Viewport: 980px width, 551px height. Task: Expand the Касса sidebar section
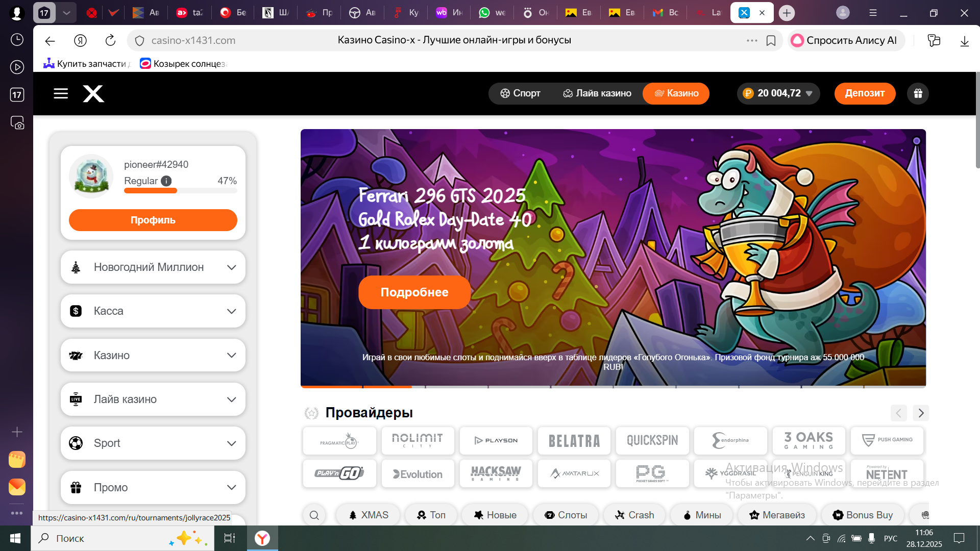click(153, 311)
